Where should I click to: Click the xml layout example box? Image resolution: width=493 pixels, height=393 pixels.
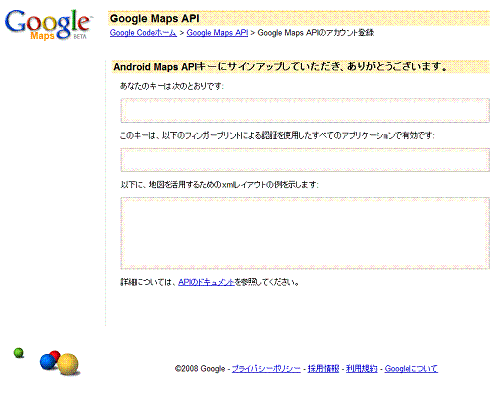coord(305,233)
